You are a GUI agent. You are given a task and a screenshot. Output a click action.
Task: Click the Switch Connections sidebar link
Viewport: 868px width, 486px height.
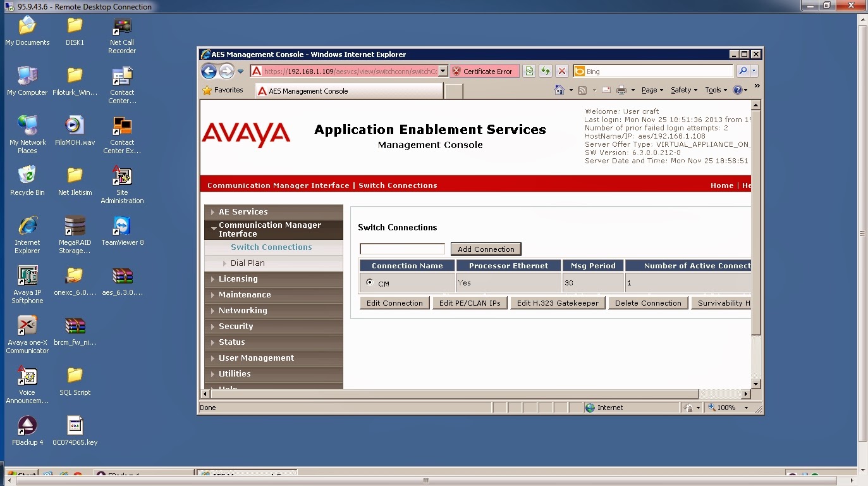(271, 247)
